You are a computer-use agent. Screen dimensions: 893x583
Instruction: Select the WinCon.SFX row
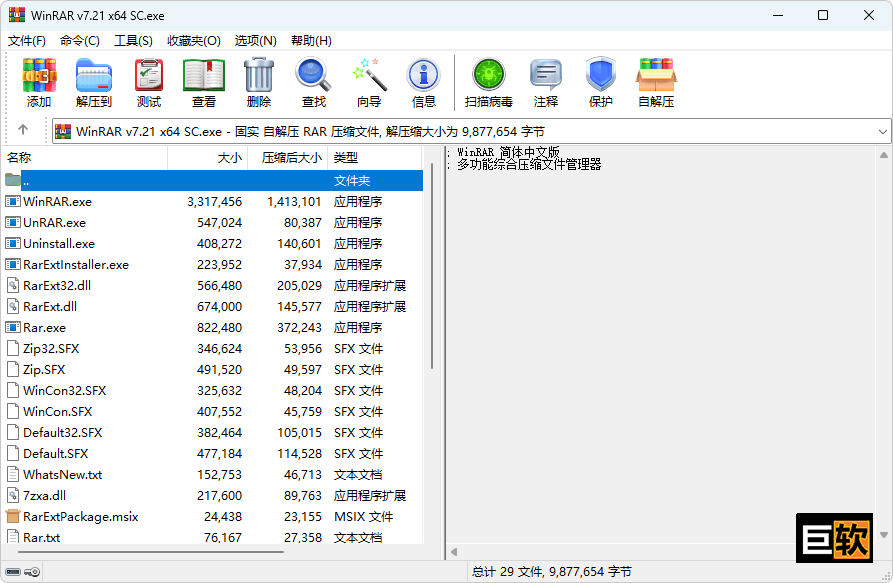213,411
